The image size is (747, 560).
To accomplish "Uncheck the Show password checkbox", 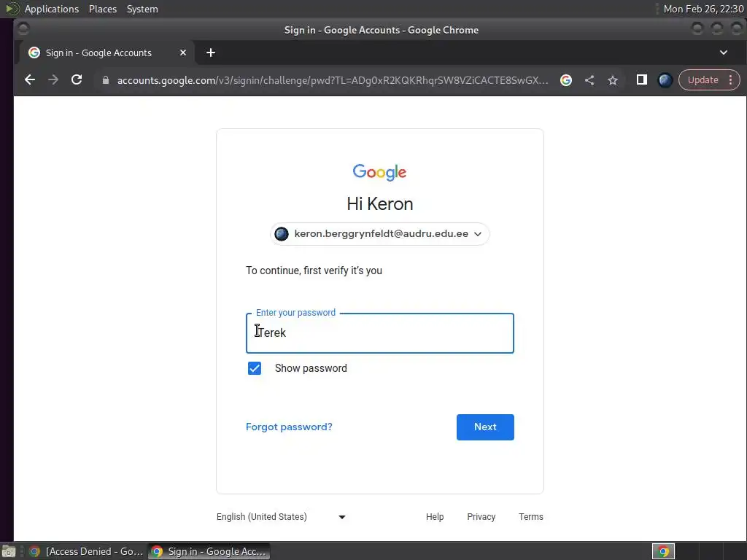I will [255, 368].
